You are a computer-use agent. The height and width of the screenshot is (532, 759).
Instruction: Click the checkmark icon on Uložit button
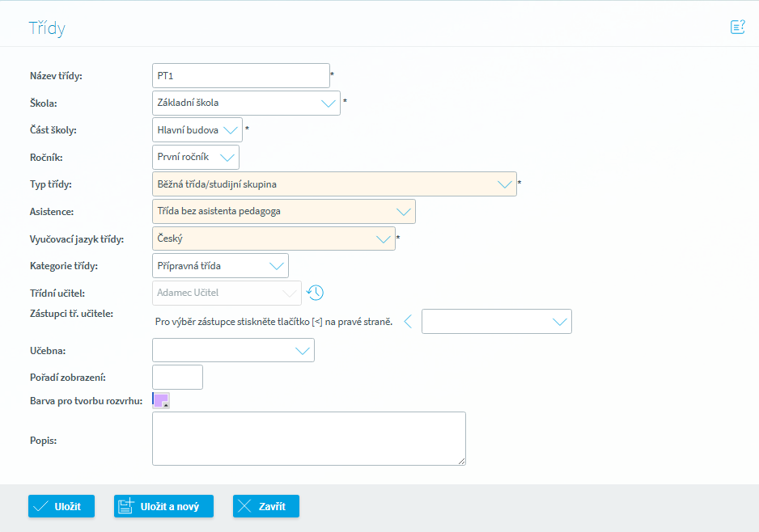(x=42, y=506)
